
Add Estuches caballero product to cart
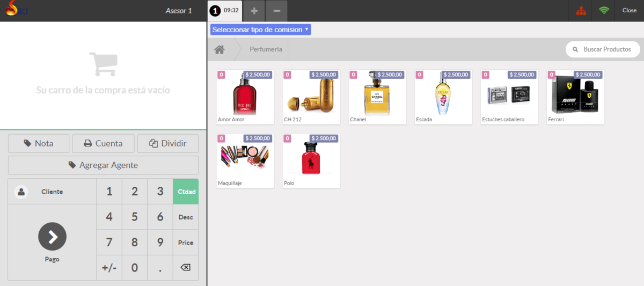click(509, 97)
